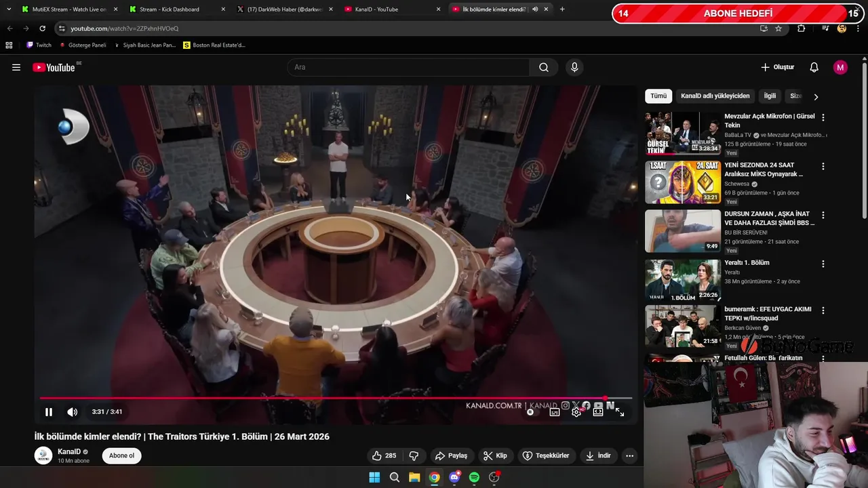Viewport: 868px width, 488px height.
Task: Open the Gösterge Paneli bookmark
Action: (x=83, y=45)
